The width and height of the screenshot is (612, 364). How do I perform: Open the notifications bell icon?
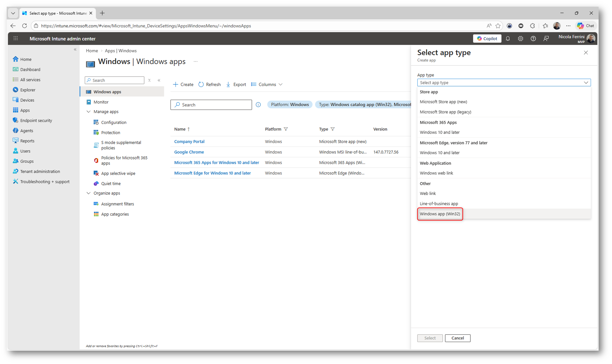click(508, 38)
